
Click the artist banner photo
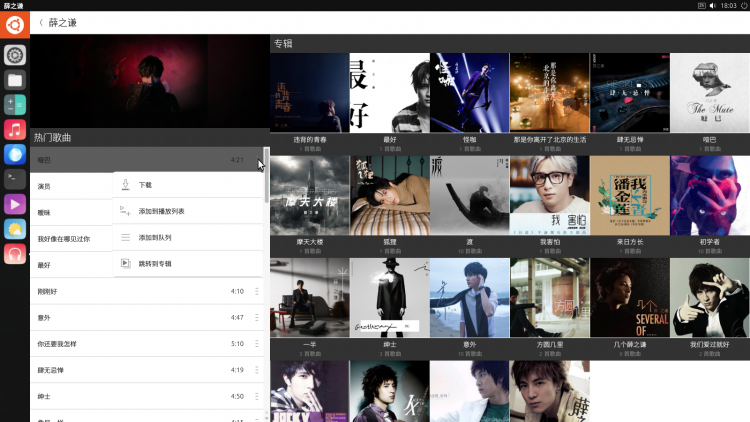click(x=150, y=81)
